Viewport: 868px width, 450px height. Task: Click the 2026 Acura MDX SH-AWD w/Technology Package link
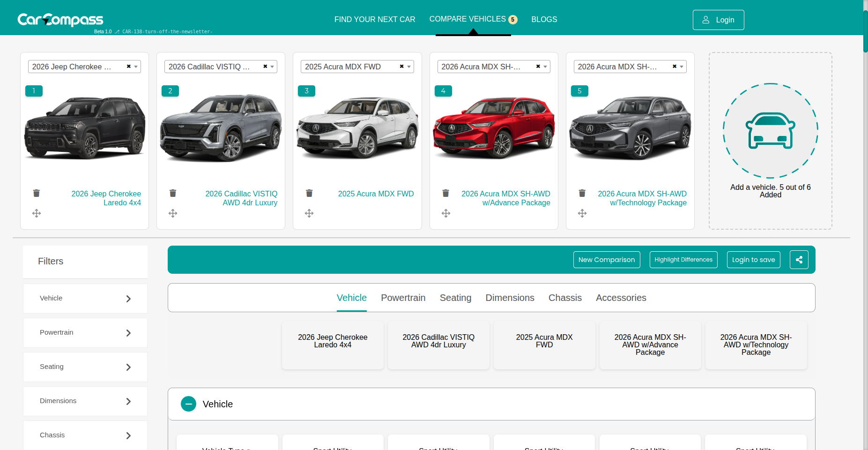point(642,198)
